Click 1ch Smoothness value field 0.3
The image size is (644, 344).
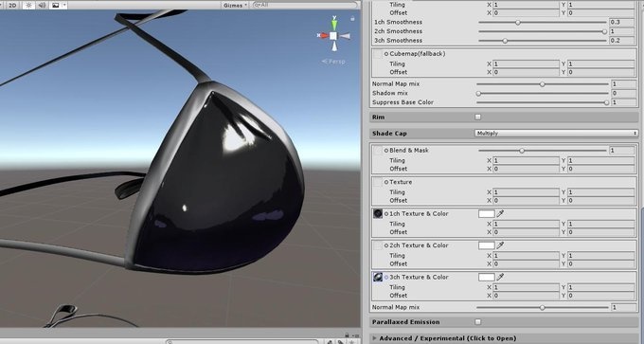pos(622,22)
